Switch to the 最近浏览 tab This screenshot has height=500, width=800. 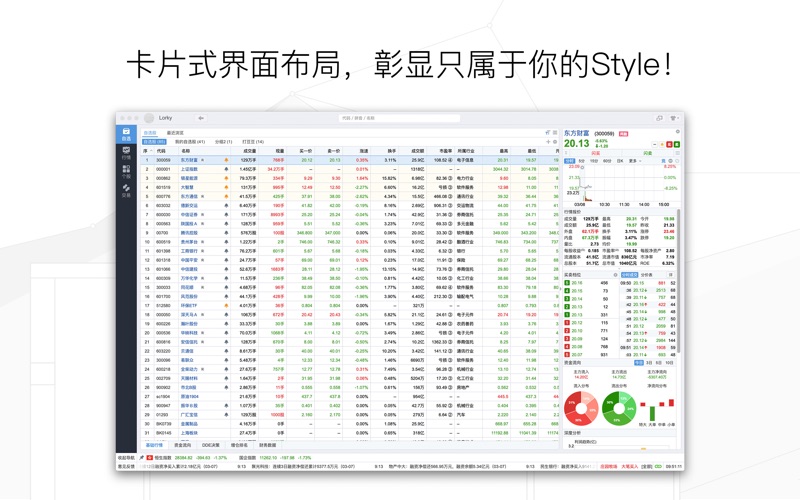(175, 133)
